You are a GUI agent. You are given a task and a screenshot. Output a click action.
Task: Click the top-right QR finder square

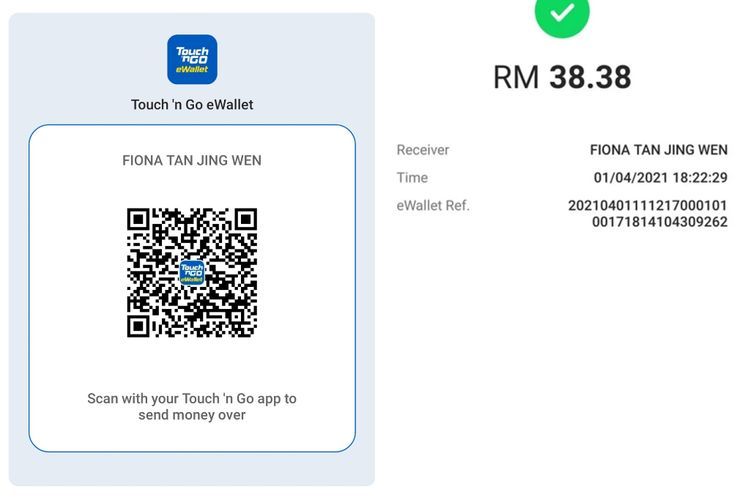[246, 219]
